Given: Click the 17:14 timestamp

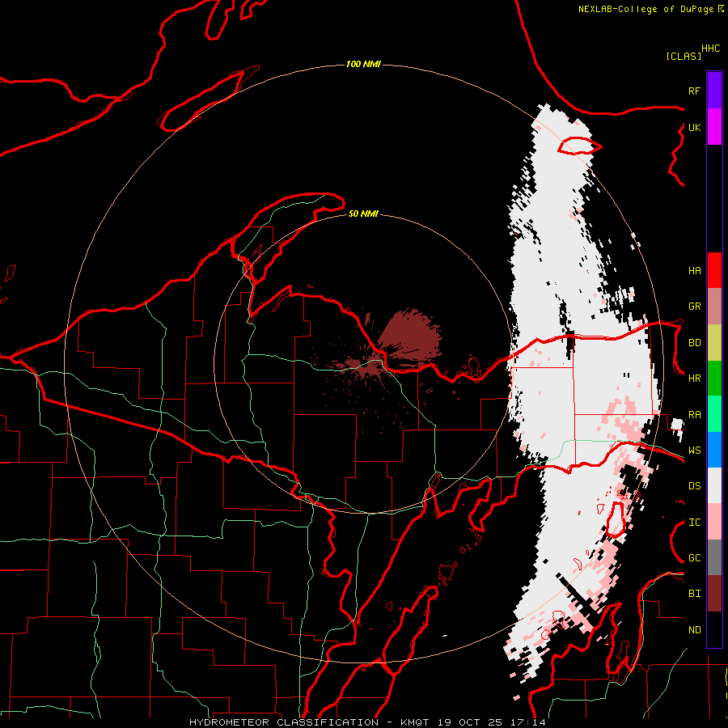Looking at the screenshot, I should [x=528, y=722].
